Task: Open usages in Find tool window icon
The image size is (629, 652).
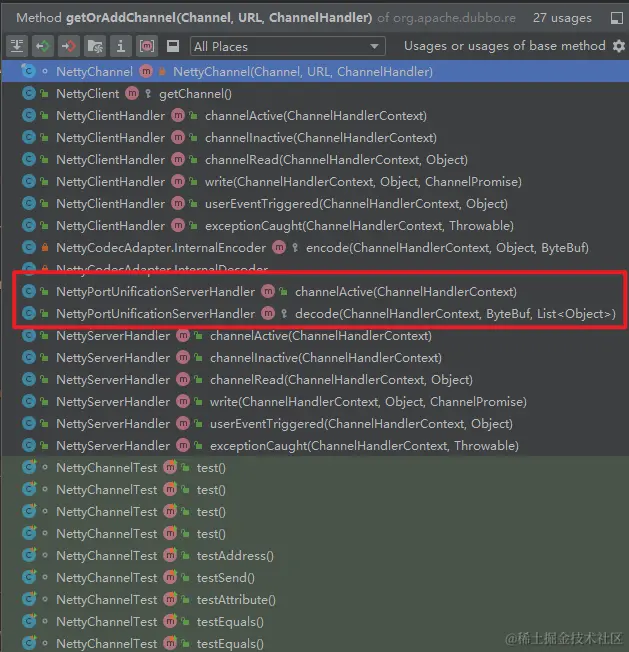Action: (617, 18)
